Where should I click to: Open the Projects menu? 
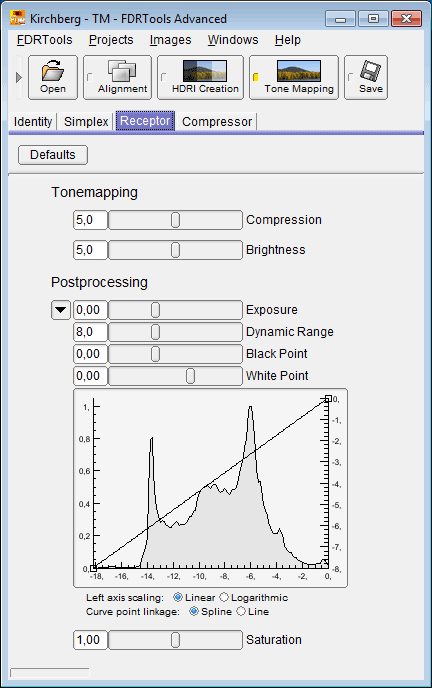pos(111,40)
